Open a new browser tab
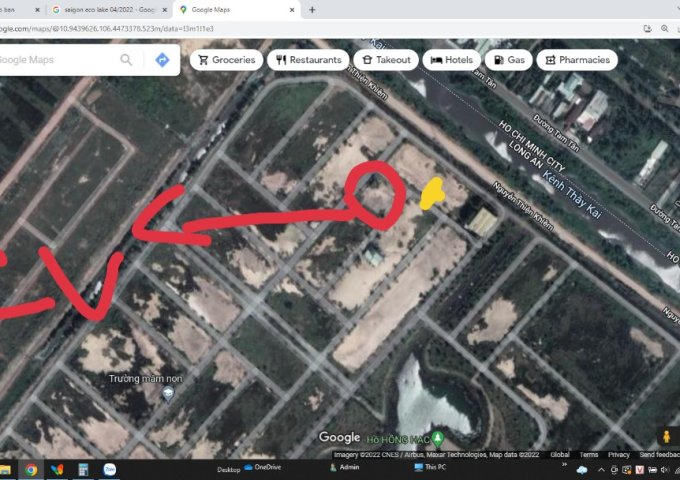680x480 pixels. click(x=312, y=9)
